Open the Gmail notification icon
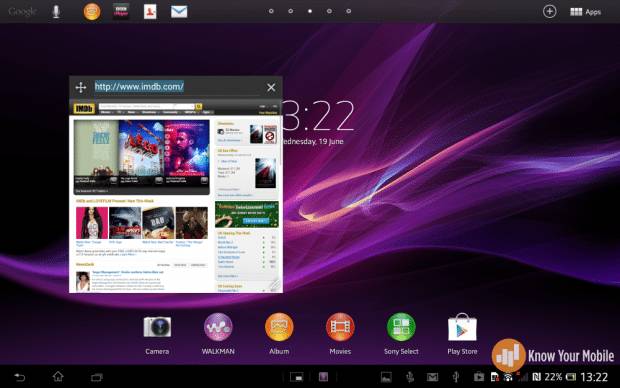620x388 pixels. coord(432,377)
